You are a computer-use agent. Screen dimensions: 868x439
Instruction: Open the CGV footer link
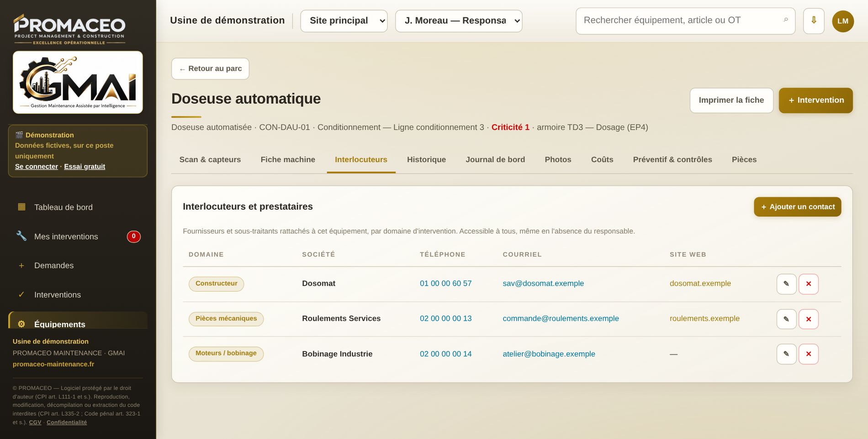(35, 423)
